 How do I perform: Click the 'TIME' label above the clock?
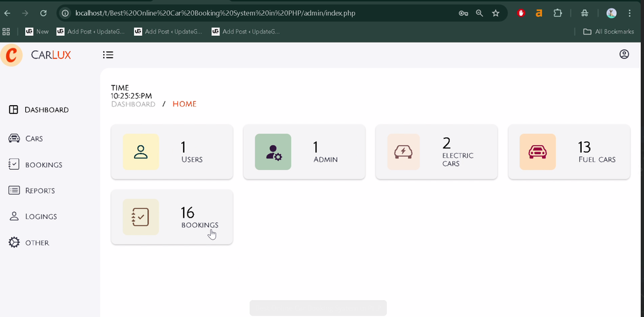(x=120, y=87)
